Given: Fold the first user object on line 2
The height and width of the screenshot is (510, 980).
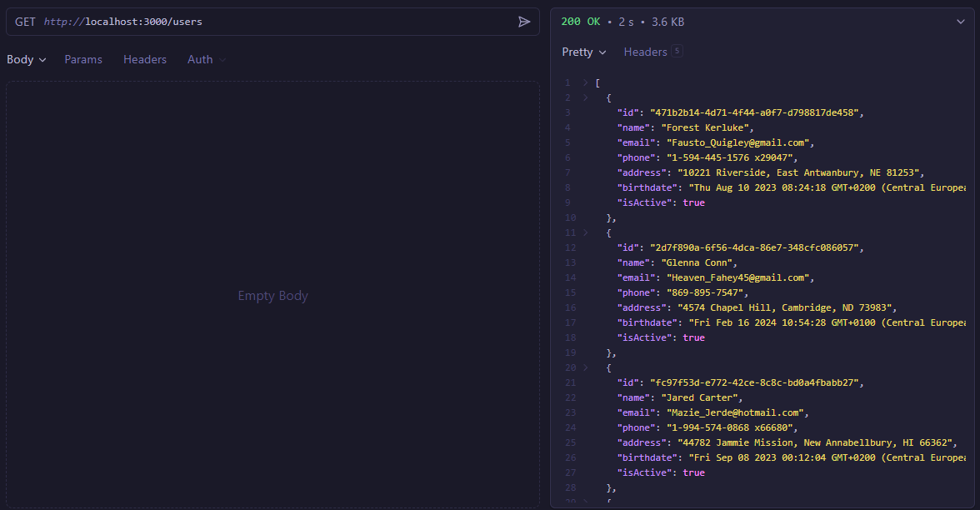Looking at the screenshot, I should [x=585, y=97].
